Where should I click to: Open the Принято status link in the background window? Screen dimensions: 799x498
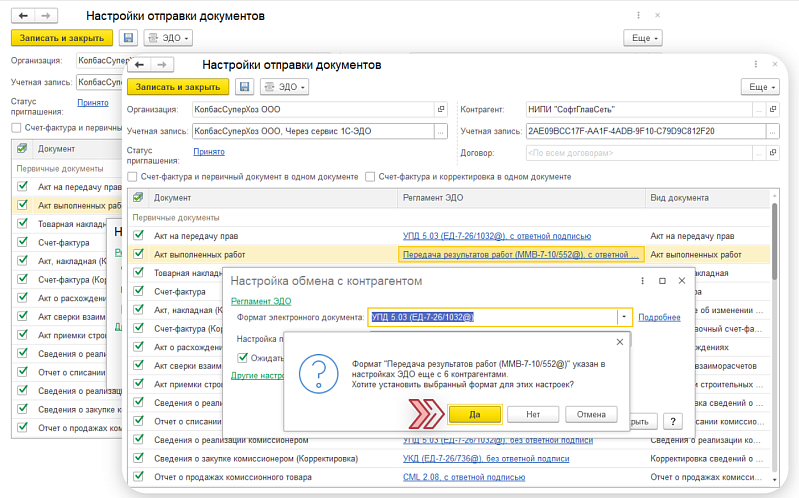(x=93, y=102)
